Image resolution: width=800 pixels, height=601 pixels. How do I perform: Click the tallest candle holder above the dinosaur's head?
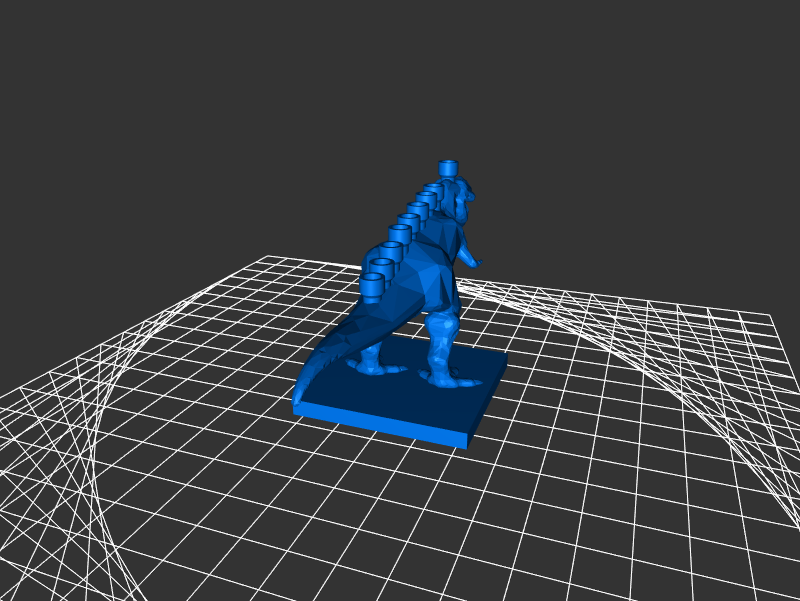449,168
